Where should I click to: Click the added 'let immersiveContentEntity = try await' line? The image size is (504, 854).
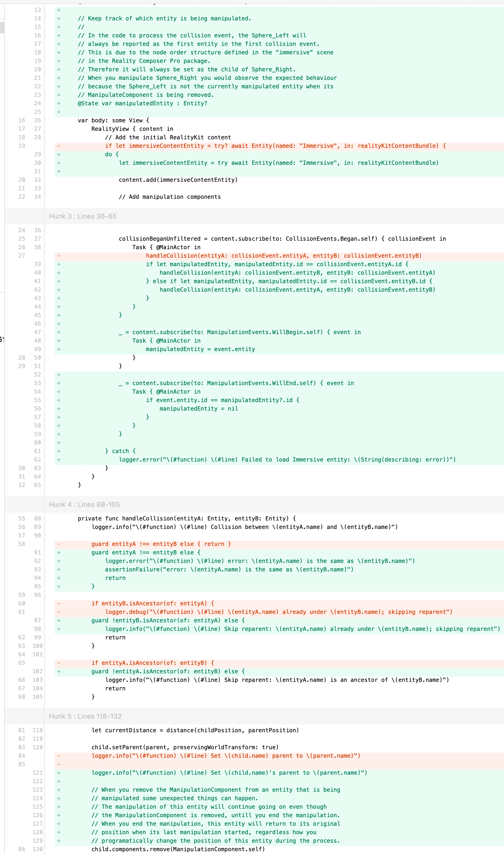tap(279, 163)
